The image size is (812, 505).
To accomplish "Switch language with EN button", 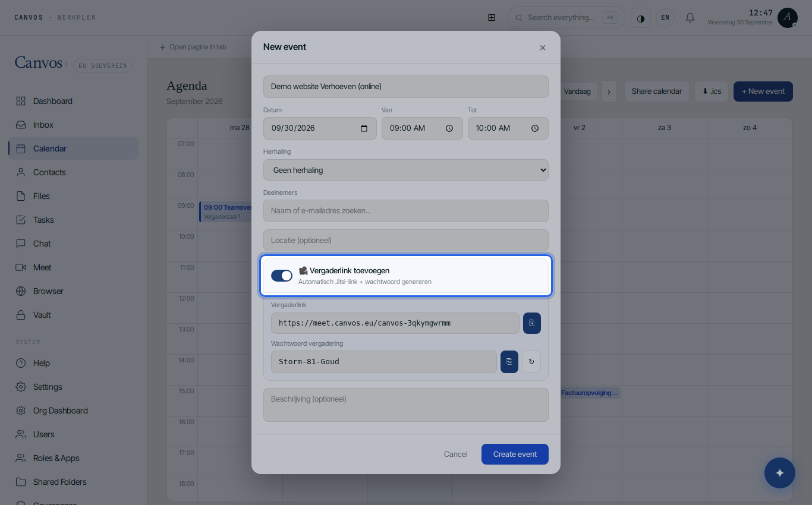I will pyautogui.click(x=665, y=18).
